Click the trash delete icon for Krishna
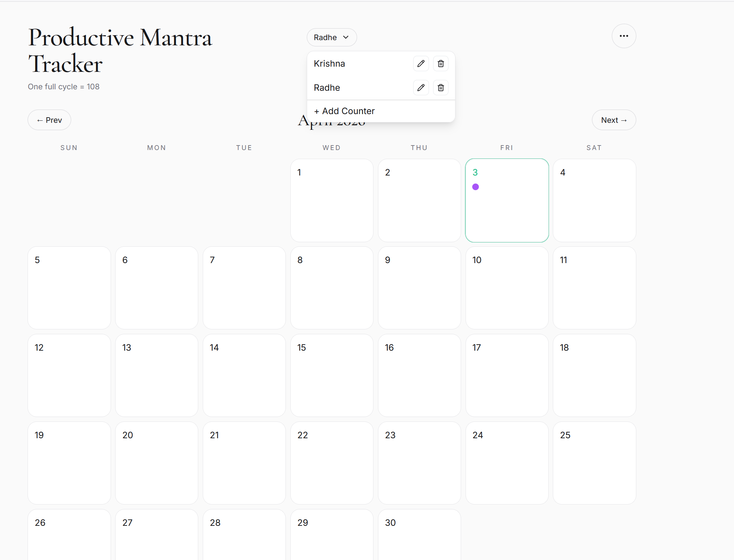 click(x=441, y=64)
